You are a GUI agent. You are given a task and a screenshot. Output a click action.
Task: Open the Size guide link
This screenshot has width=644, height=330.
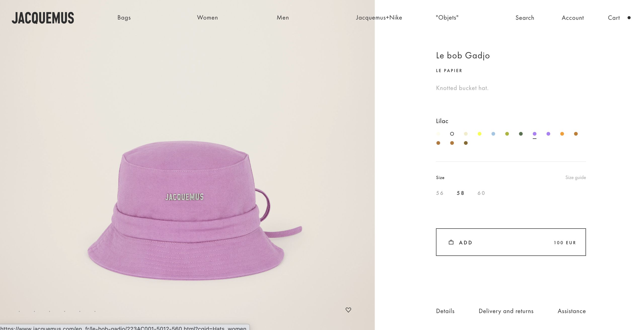point(576,177)
